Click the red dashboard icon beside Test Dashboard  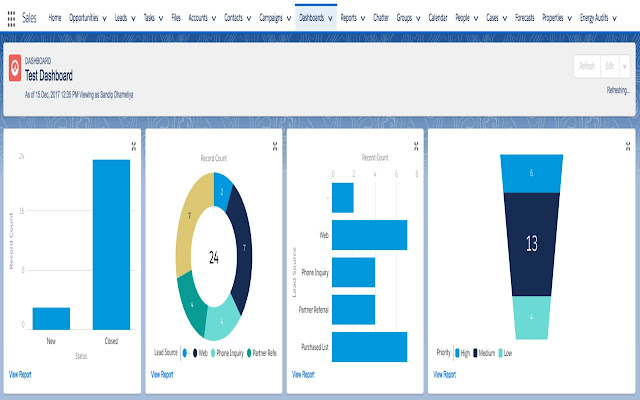(x=15, y=68)
